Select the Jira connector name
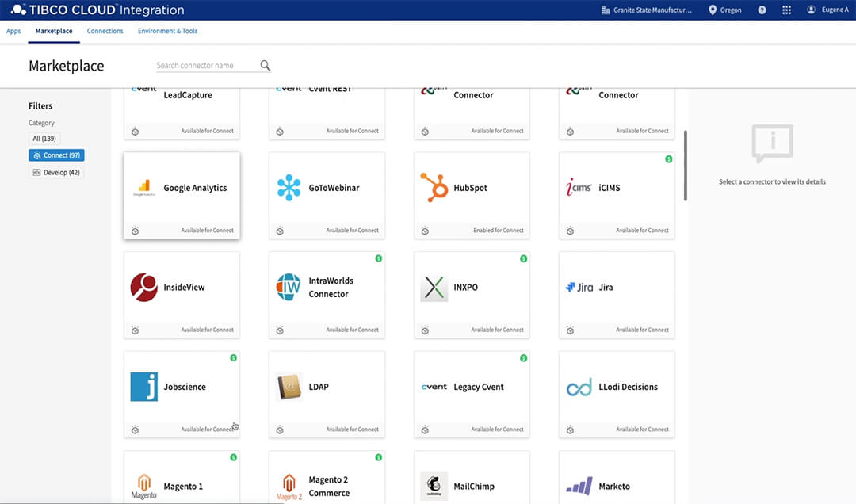This screenshot has height=504, width=856. coord(606,287)
